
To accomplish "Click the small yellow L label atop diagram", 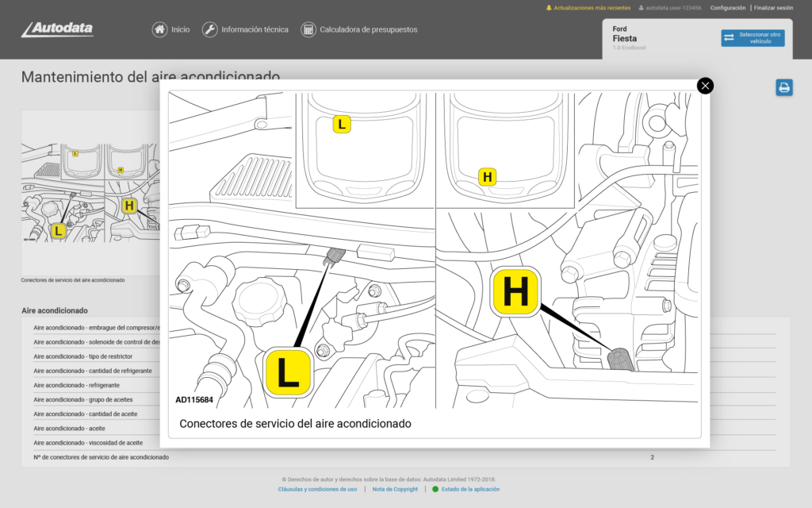I will tap(341, 125).
